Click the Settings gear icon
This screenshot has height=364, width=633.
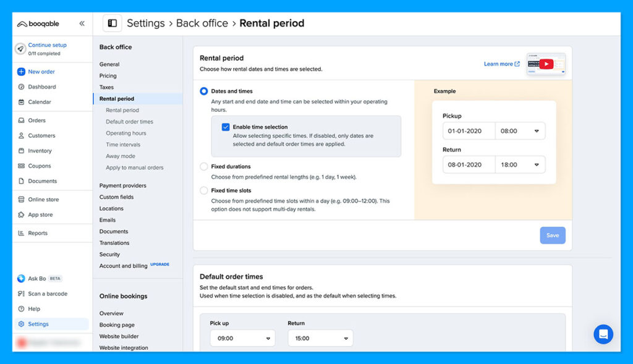point(21,324)
